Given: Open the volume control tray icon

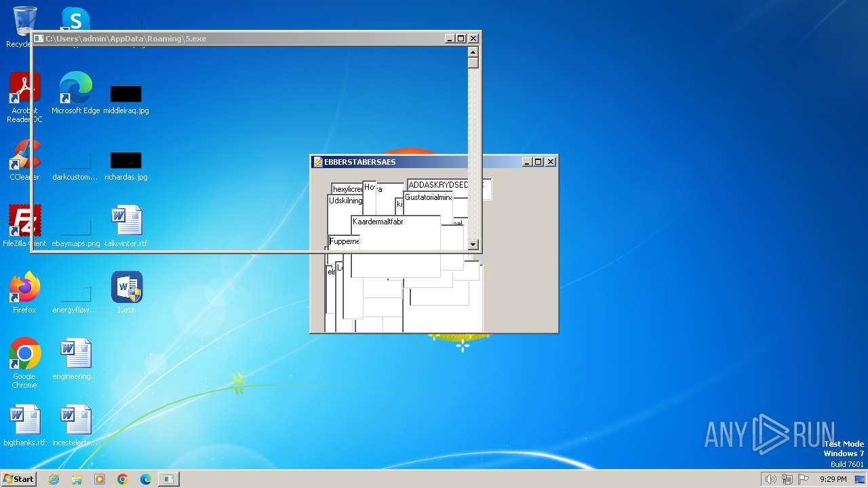Looking at the screenshot, I should (x=770, y=479).
